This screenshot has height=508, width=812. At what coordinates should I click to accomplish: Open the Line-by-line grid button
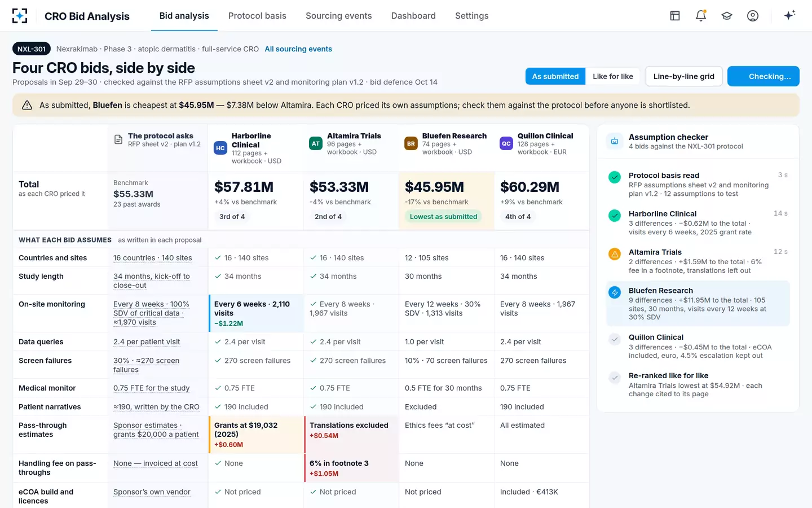pyautogui.click(x=684, y=76)
